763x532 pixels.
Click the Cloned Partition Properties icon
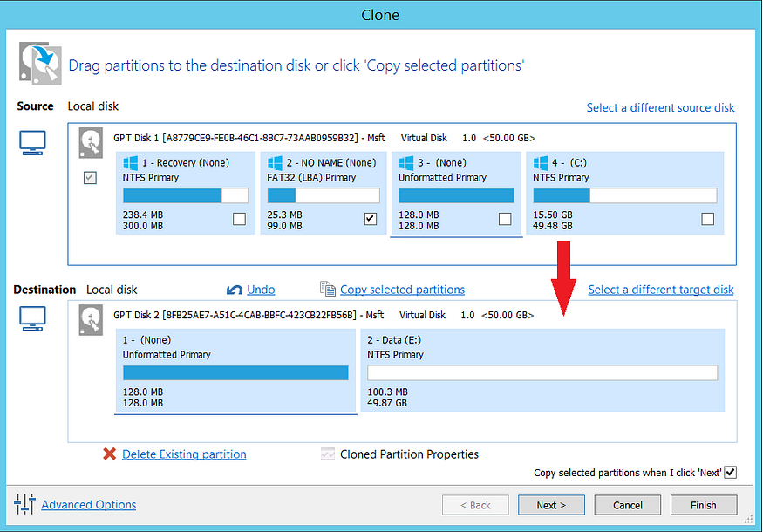coord(328,454)
